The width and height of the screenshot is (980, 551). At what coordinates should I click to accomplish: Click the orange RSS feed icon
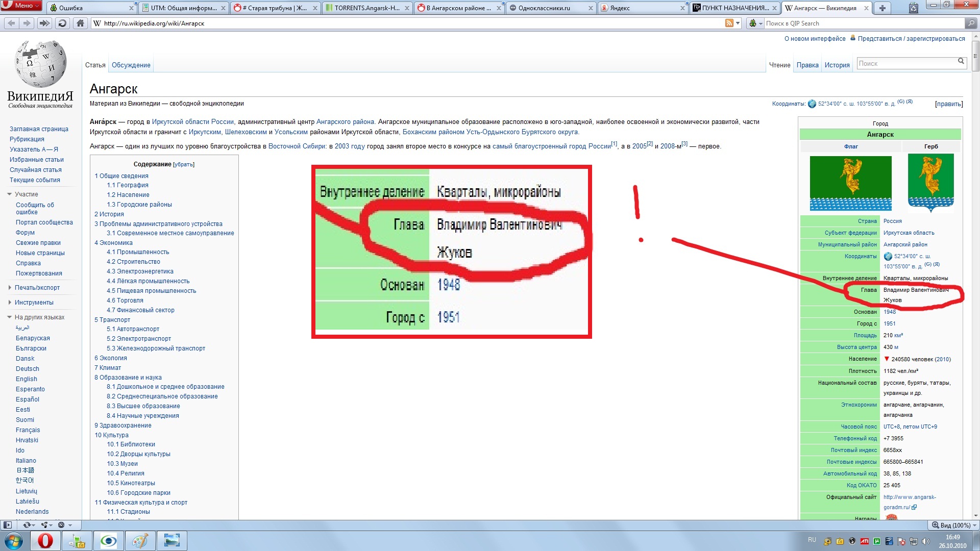[x=729, y=23]
